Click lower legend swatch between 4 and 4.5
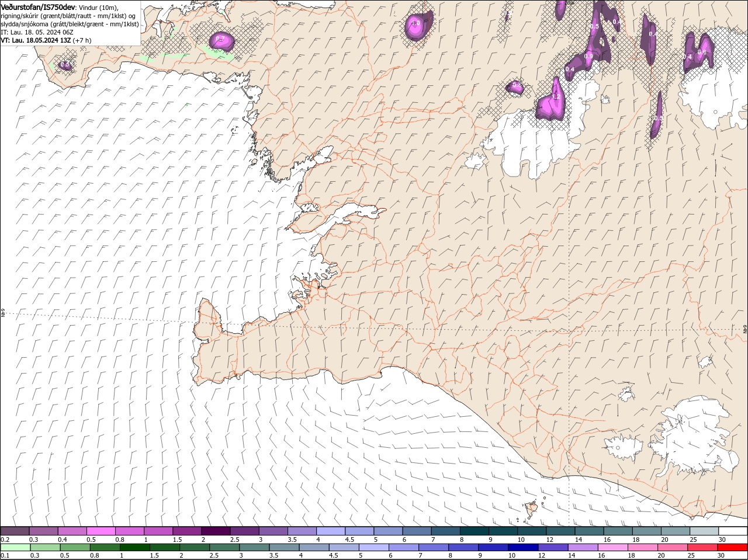 314,547
